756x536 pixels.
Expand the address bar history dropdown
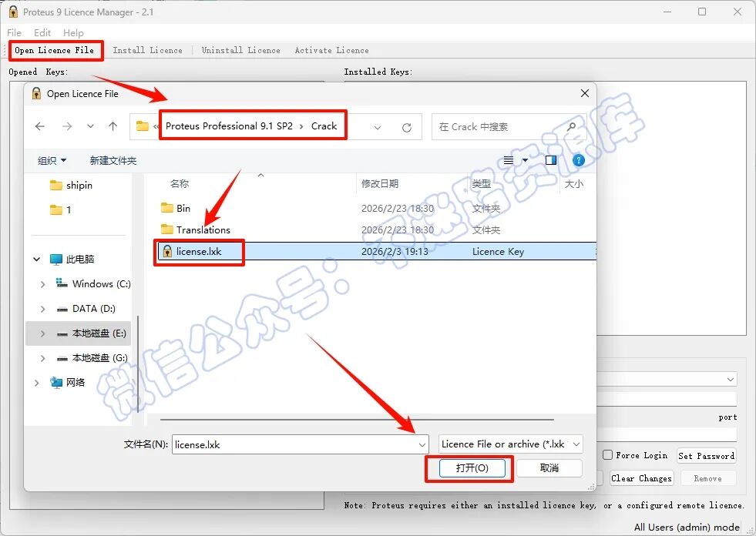click(378, 127)
